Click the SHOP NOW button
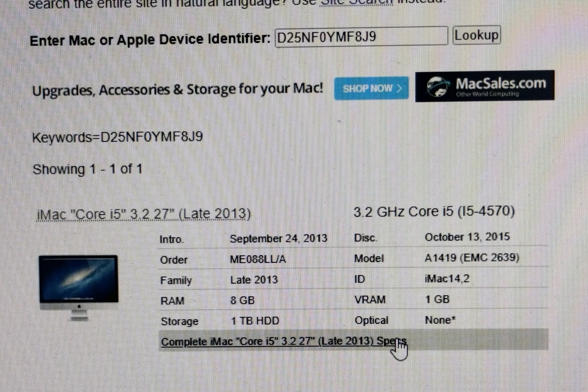This screenshot has height=392, width=588. tap(371, 88)
